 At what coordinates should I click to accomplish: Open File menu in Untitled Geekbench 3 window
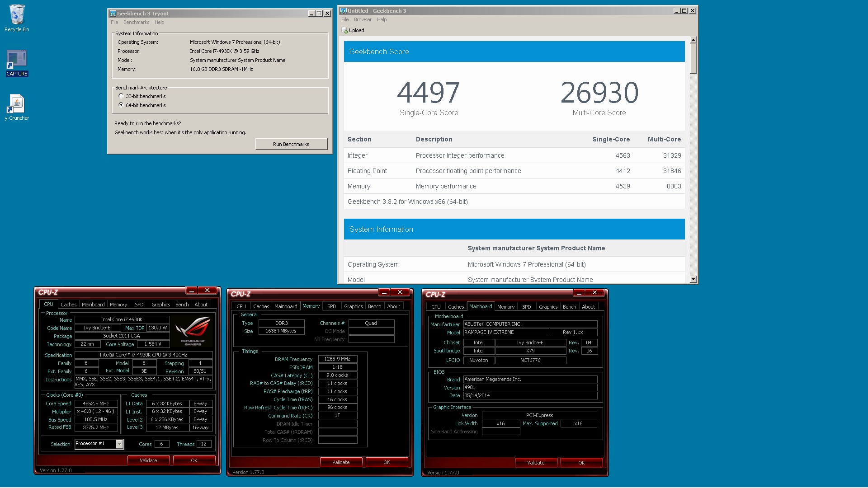coord(345,19)
